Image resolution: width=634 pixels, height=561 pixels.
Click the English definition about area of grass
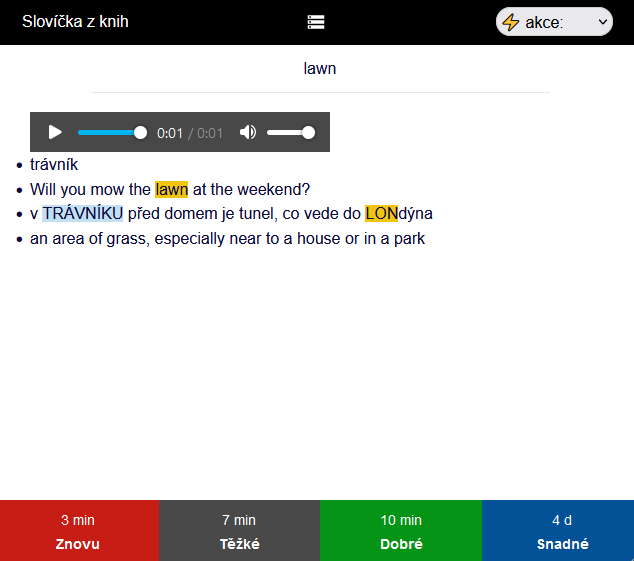pyautogui.click(x=227, y=239)
